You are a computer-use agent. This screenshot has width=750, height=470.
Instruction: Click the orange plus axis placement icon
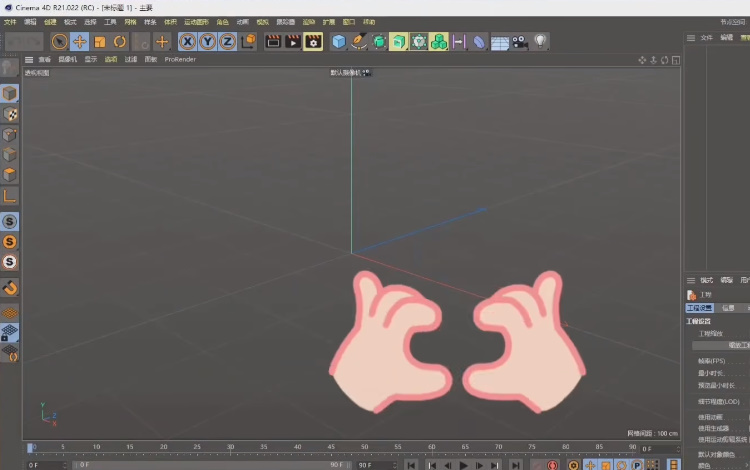point(162,42)
